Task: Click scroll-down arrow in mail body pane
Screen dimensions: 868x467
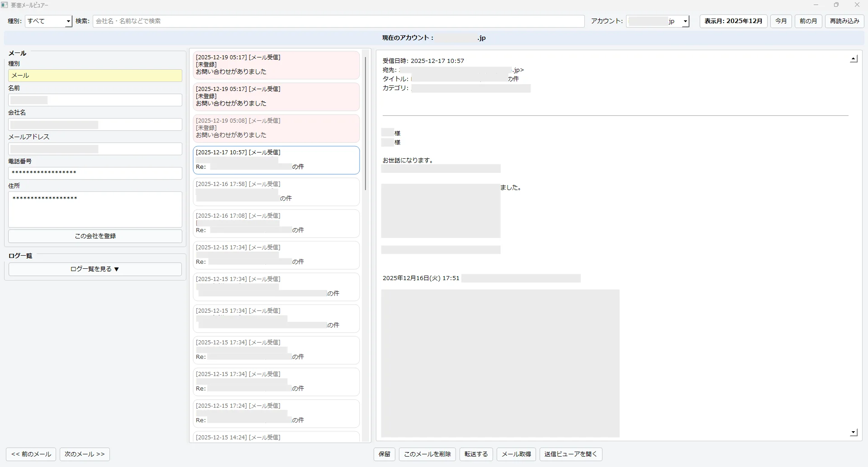Action: [x=854, y=433]
